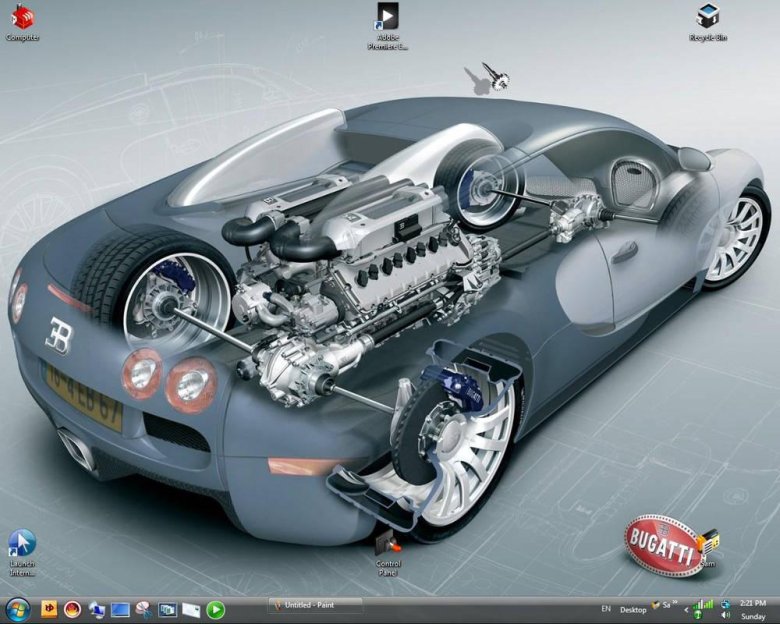This screenshot has height=624, width=780.
Task: Open the Control Panel desktop icon
Action: click(x=388, y=545)
